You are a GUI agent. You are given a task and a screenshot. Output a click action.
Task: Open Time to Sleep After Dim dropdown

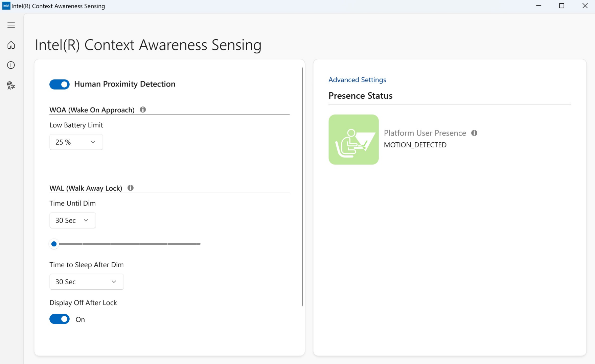click(87, 282)
